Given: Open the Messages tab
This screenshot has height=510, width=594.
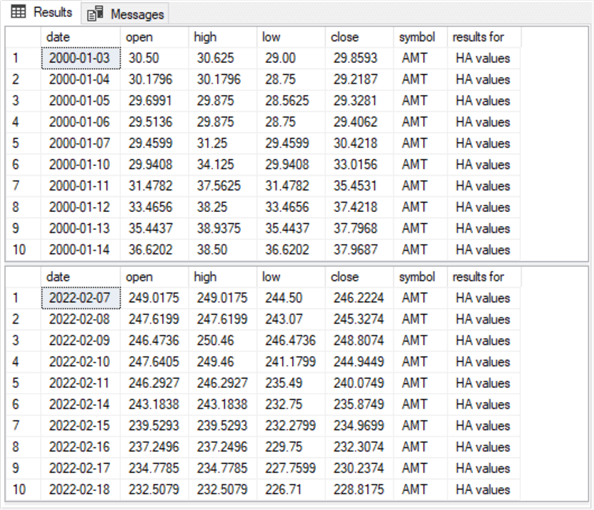Looking at the screenshot, I should click(125, 14).
